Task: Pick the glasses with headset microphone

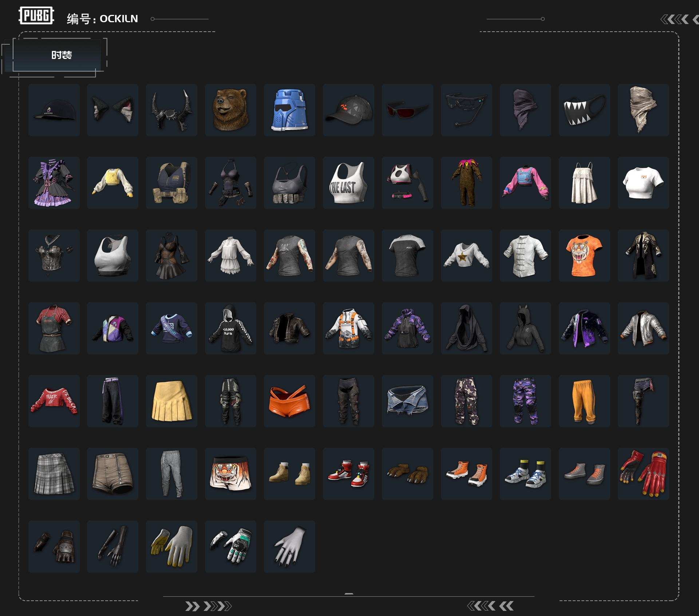Action: [466, 110]
